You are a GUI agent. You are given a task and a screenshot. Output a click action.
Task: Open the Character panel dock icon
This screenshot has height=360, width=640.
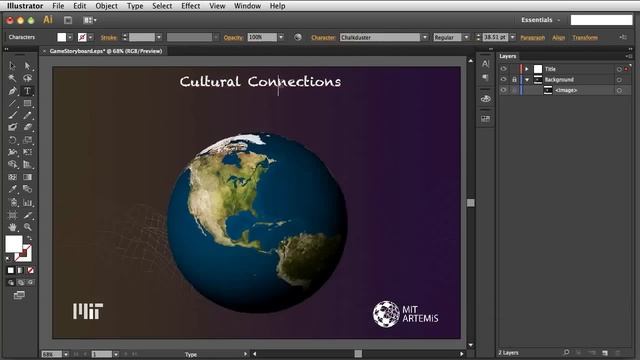485,64
